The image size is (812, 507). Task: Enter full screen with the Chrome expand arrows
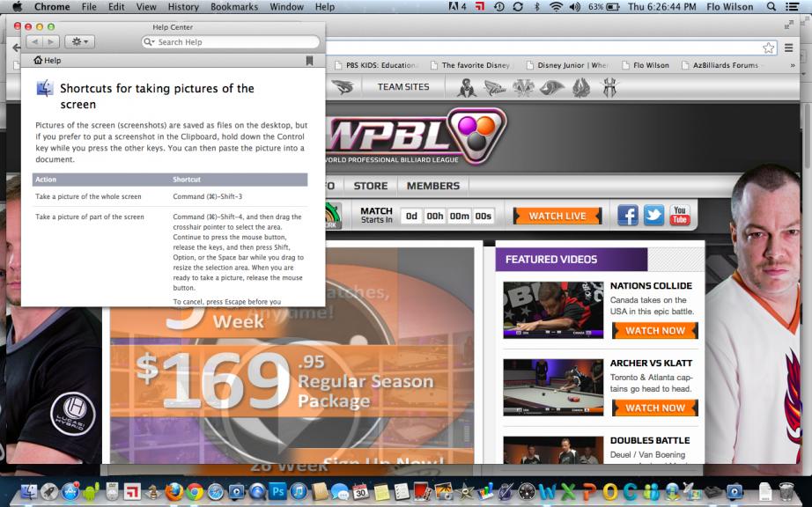tap(789, 25)
